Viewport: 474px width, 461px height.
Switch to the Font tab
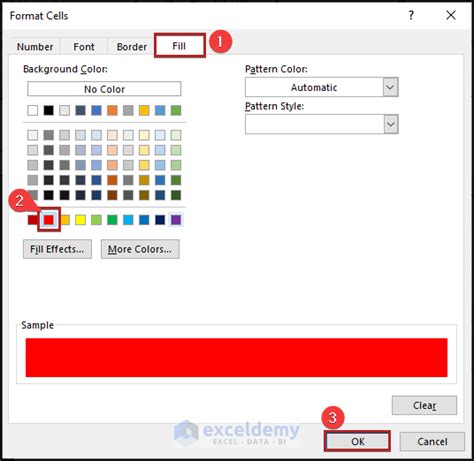[x=84, y=47]
